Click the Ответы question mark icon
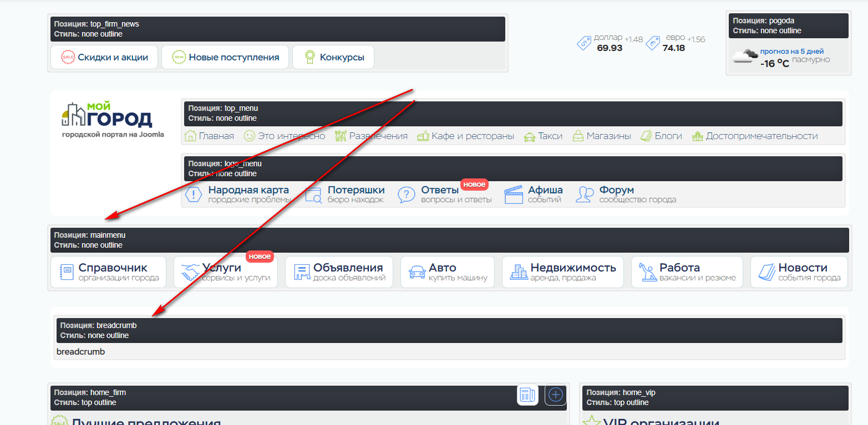Screen dimensions: 868x425 407,195
